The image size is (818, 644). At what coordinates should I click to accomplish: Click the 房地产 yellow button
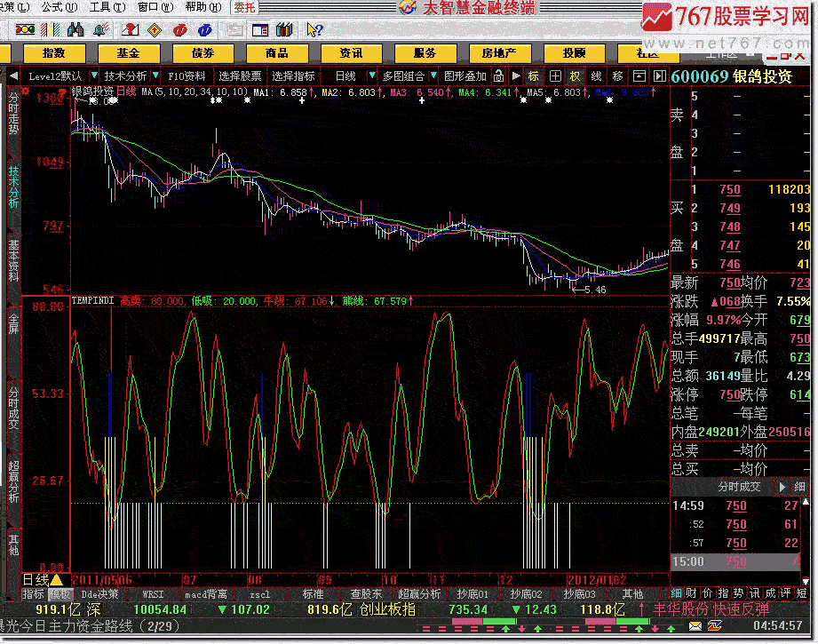[500, 53]
